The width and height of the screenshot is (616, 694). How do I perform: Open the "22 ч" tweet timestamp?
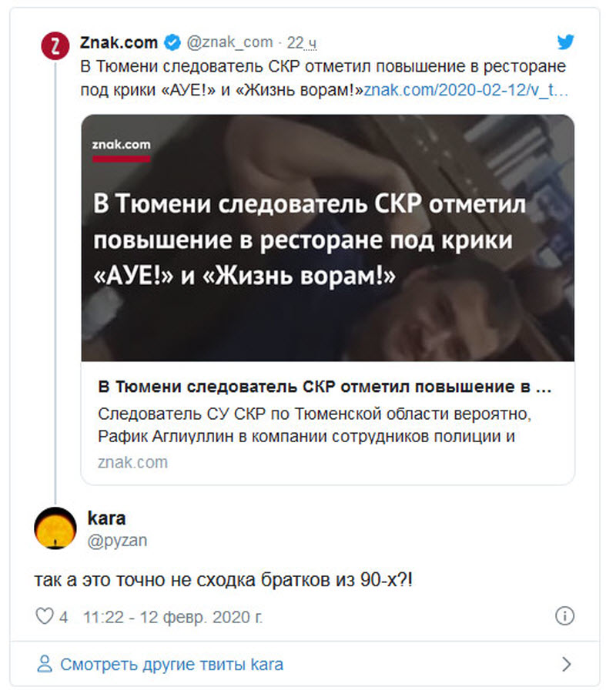point(301,43)
